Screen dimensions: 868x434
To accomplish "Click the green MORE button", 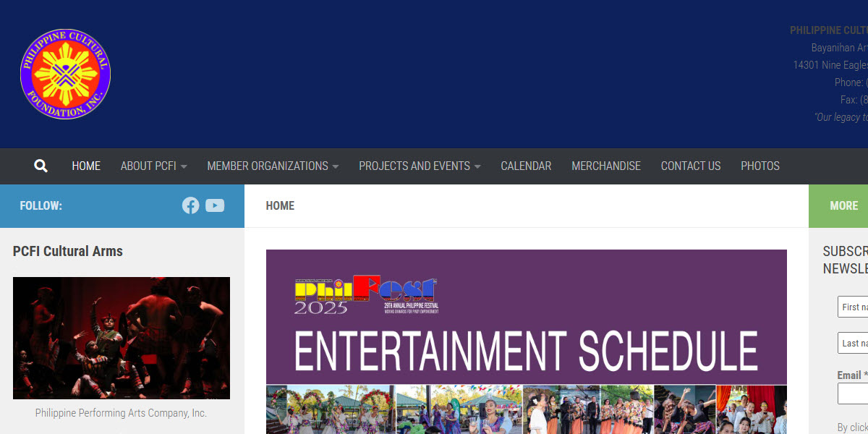I will [x=843, y=205].
